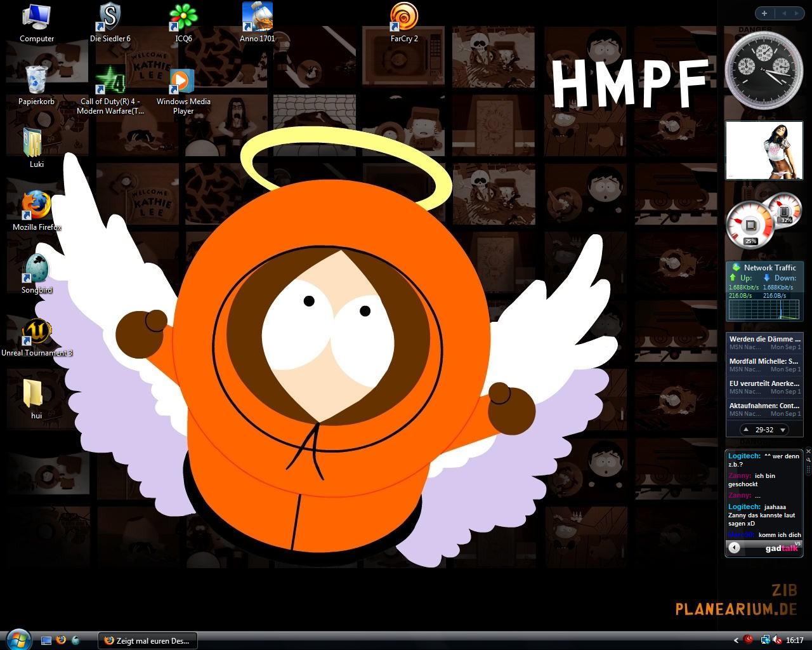Open Windows Media Player shortcut
812x650 pixels.
(183, 80)
